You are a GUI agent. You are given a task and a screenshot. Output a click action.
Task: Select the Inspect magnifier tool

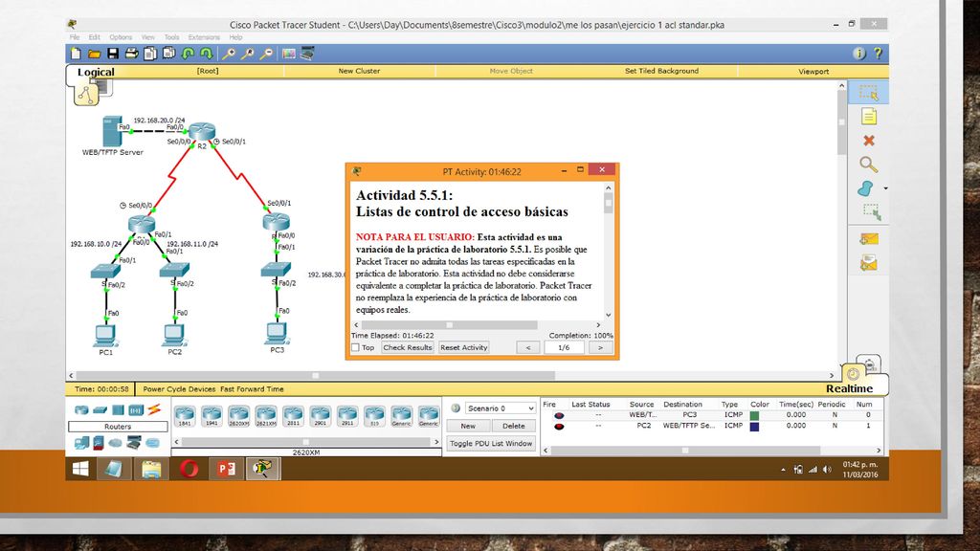coord(869,165)
